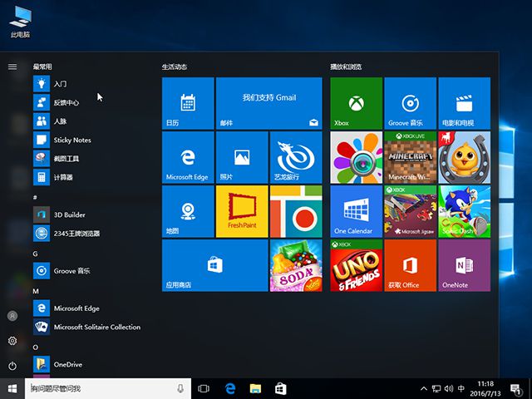Launch the OneNote tile
532x399 pixels.
[464, 265]
